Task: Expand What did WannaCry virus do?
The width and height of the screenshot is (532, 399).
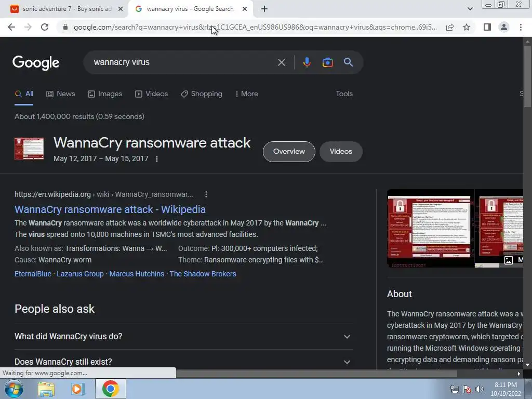Action: click(x=183, y=337)
